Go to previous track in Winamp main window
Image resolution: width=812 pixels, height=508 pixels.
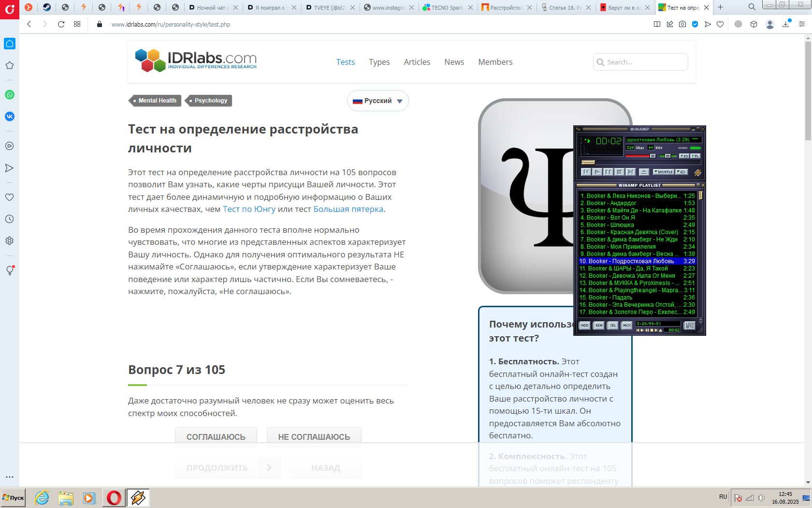586,172
